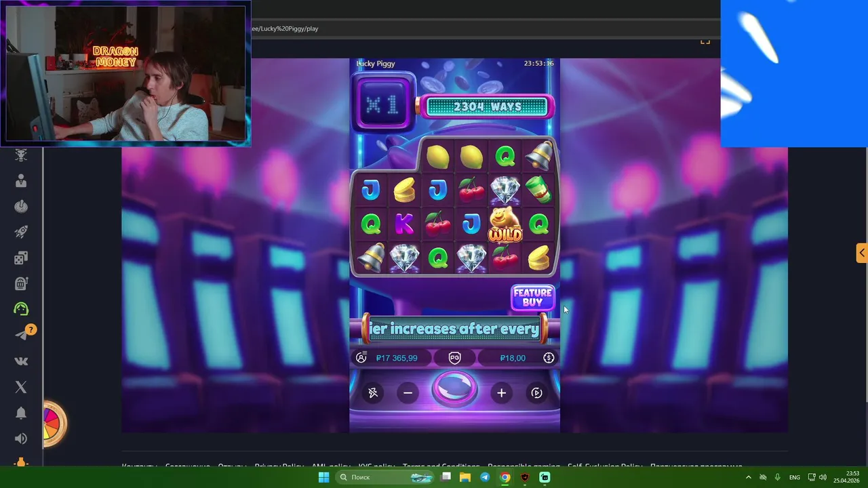Click the microphone tray icon
The height and width of the screenshot is (488, 868).
(777, 477)
